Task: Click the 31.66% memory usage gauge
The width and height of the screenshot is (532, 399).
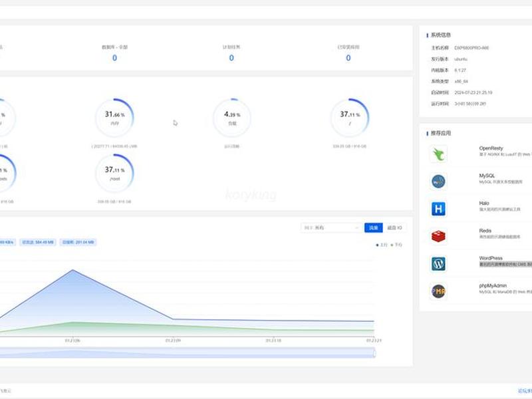Action: click(x=114, y=118)
